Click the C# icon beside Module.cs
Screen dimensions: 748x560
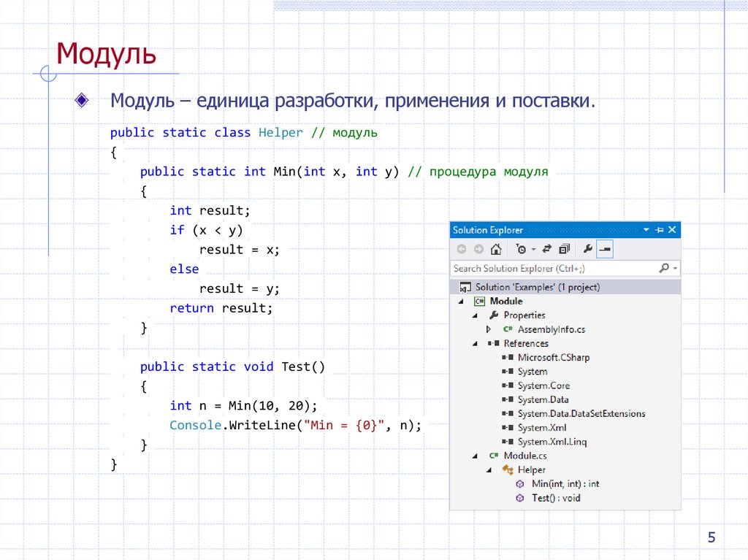(492, 455)
